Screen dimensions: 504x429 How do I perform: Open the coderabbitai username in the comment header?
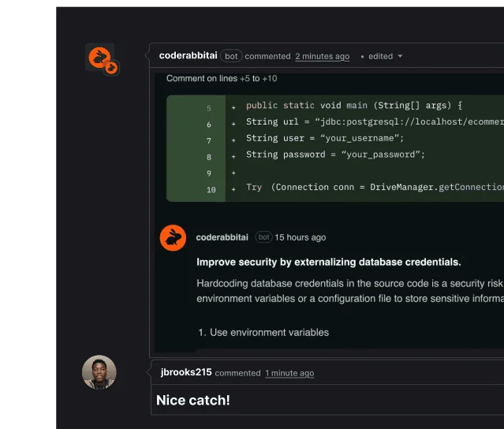coord(189,55)
